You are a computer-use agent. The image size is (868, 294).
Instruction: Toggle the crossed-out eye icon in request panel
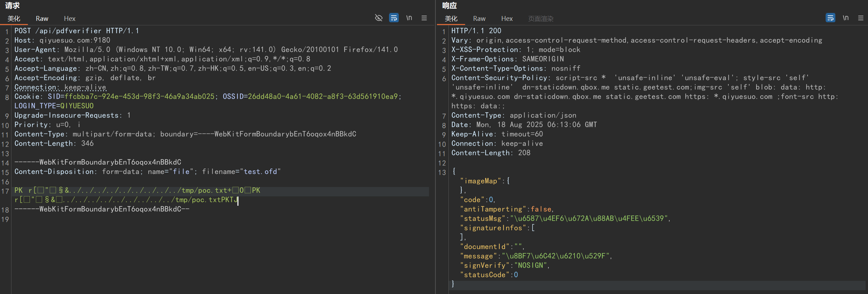tap(379, 18)
